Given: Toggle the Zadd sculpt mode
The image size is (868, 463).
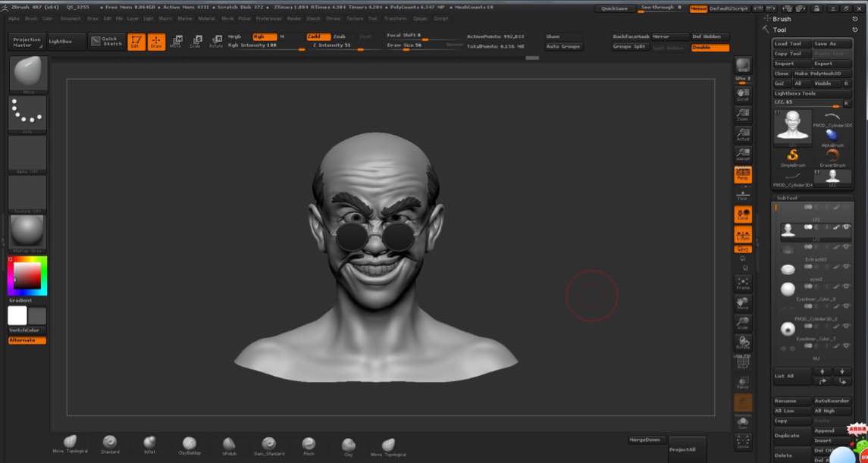Looking at the screenshot, I should click(x=318, y=36).
